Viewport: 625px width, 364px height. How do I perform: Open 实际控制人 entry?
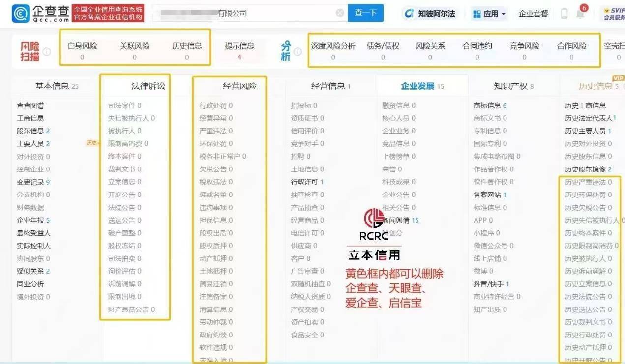coord(33,246)
